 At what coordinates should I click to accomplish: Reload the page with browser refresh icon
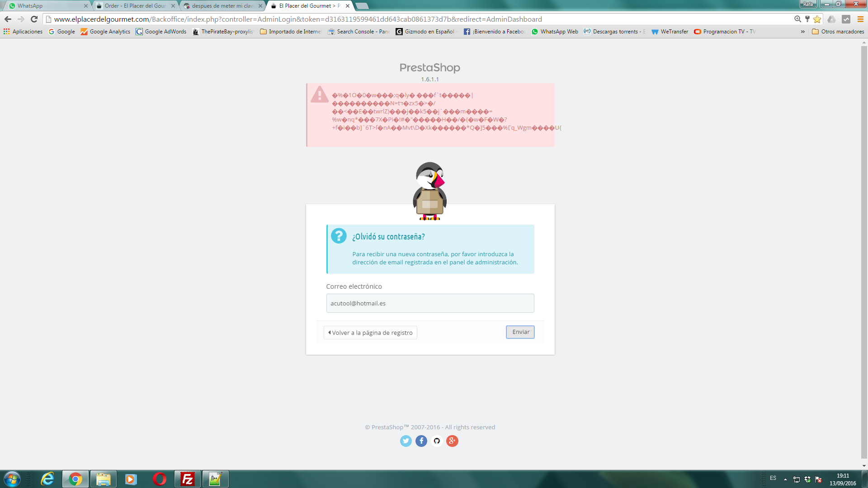click(34, 19)
